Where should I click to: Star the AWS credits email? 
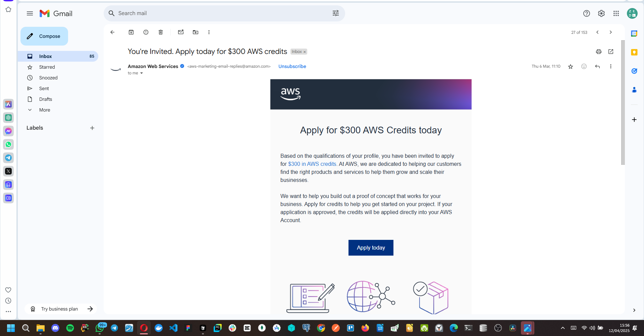pyautogui.click(x=571, y=66)
